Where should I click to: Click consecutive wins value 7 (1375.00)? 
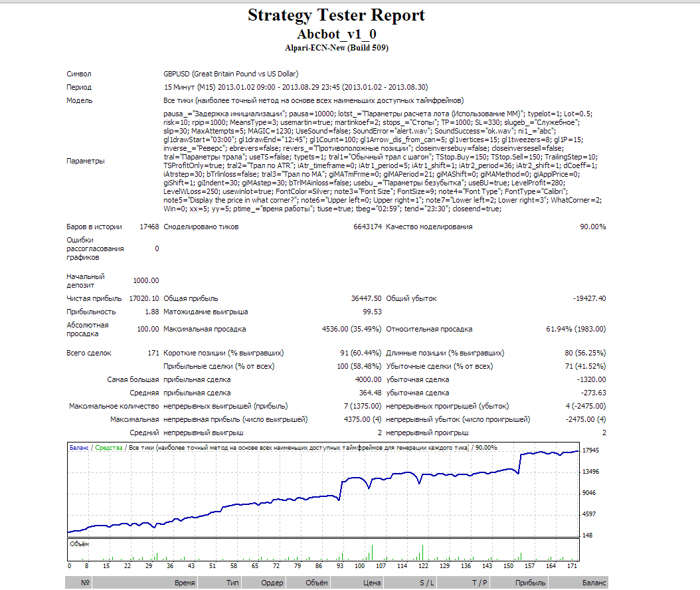click(363, 407)
